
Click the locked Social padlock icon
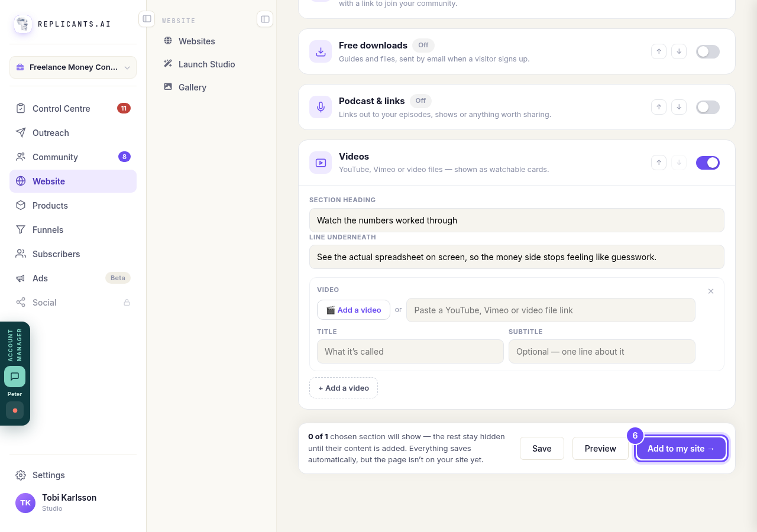point(127,303)
